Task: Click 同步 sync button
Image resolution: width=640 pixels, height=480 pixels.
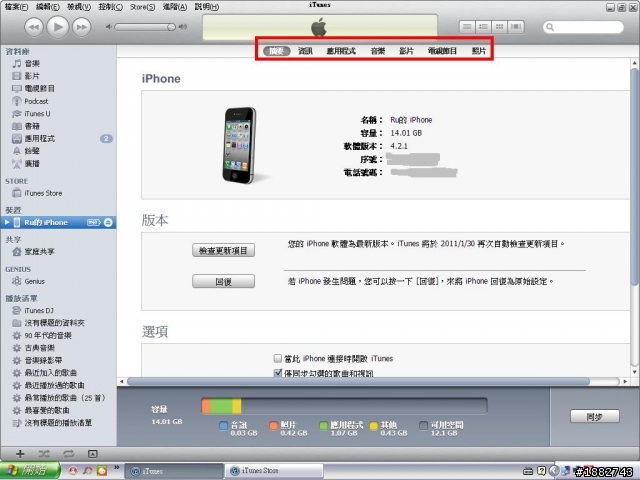Action: [x=594, y=417]
